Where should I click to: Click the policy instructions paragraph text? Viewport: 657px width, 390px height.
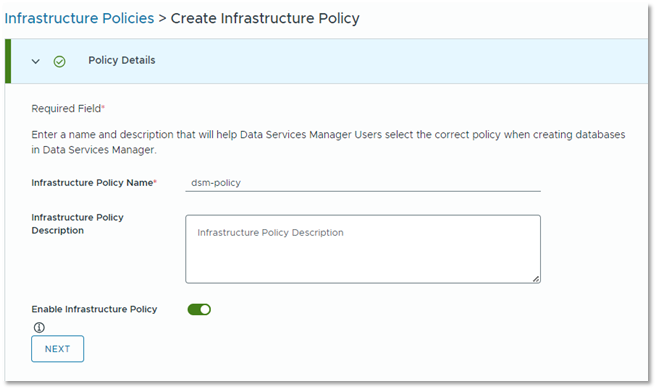[328, 142]
